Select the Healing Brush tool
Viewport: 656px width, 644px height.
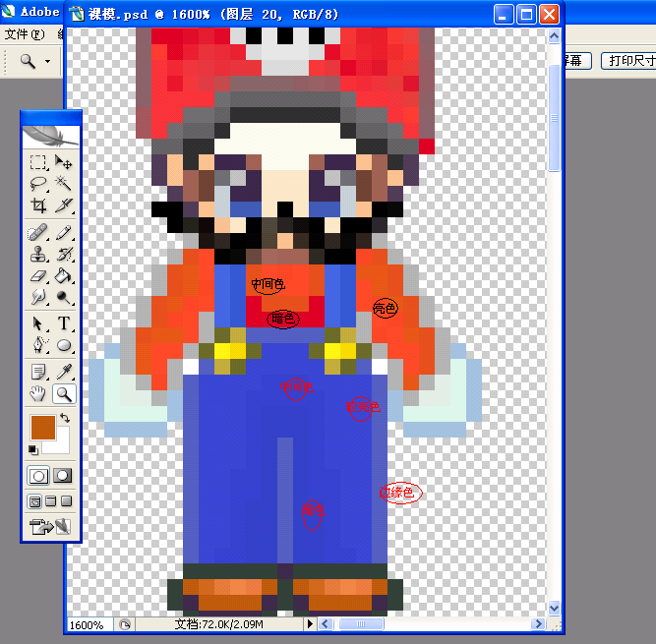pyautogui.click(x=38, y=232)
